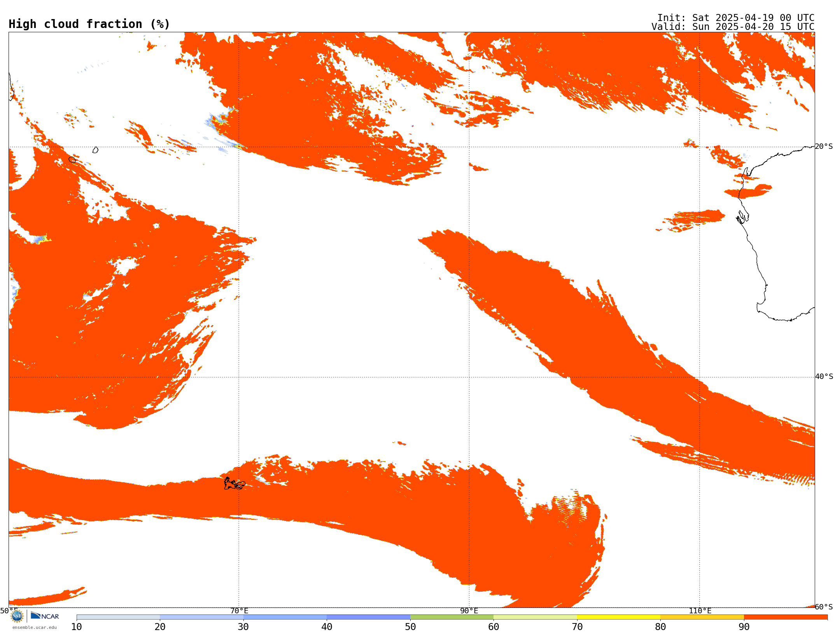Pick the 80-90 amber colorbar segment
840x632 pixels.
click(x=702, y=617)
